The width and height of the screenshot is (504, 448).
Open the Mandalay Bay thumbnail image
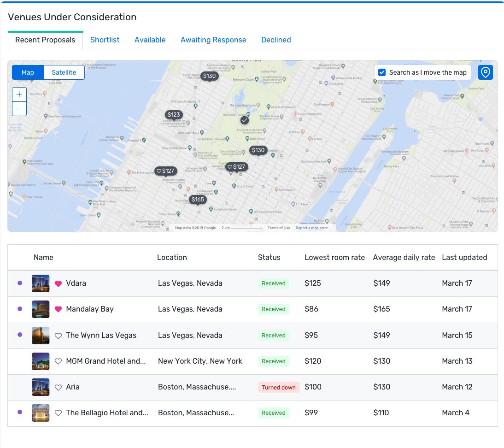[x=41, y=309]
